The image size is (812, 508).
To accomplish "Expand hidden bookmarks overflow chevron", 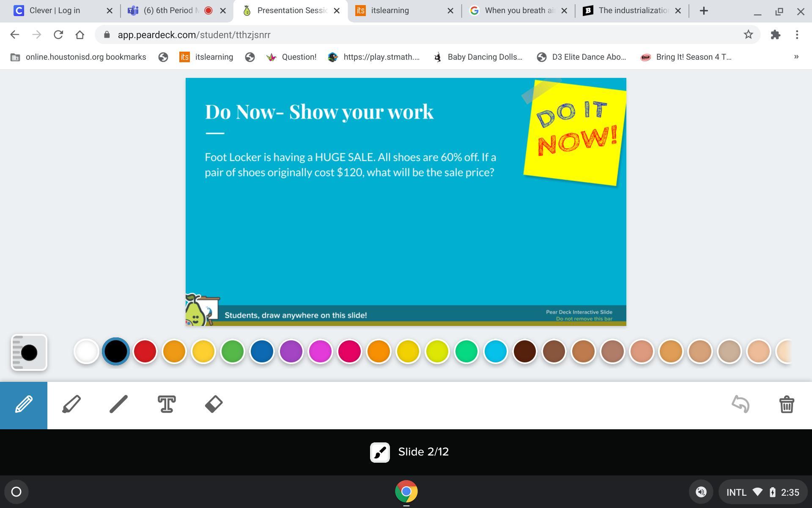I will click(x=796, y=57).
